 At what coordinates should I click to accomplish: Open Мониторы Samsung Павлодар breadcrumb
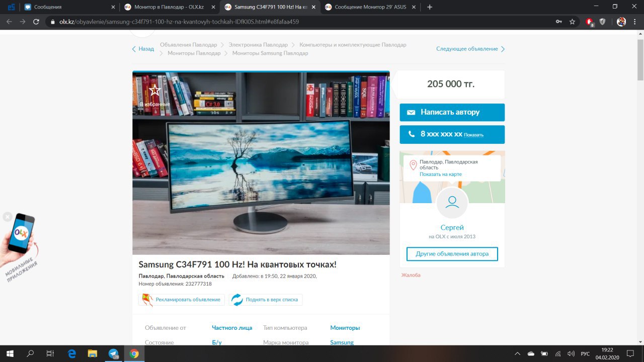click(270, 53)
